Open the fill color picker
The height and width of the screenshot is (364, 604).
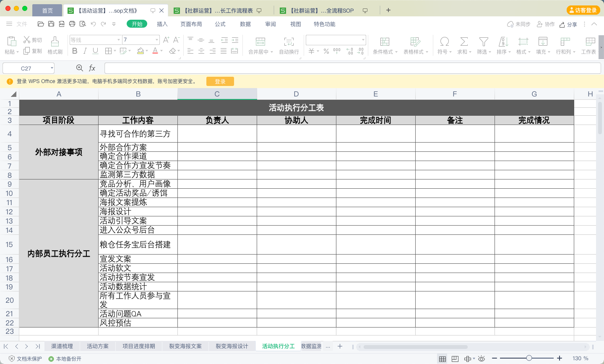[141, 51]
